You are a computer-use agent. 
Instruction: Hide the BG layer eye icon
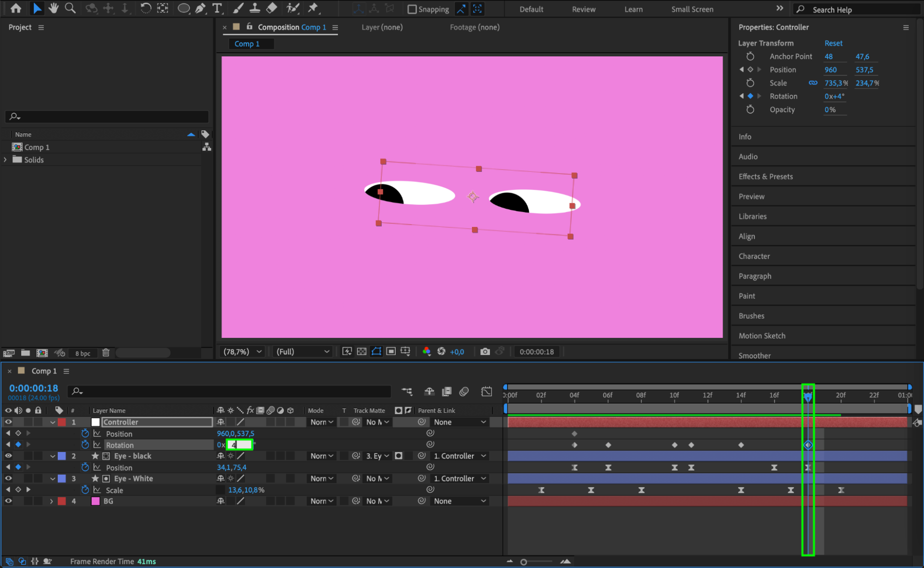[x=8, y=501]
